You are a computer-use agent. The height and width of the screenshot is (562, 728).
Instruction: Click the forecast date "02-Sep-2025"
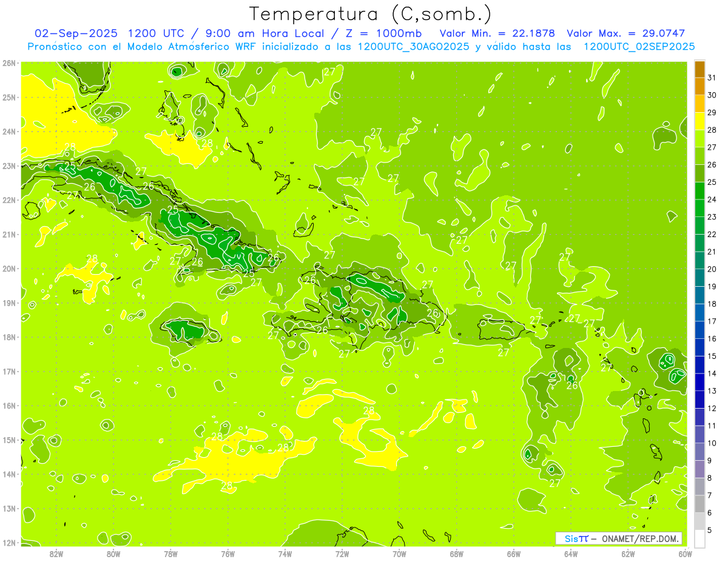pyautogui.click(x=75, y=33)
